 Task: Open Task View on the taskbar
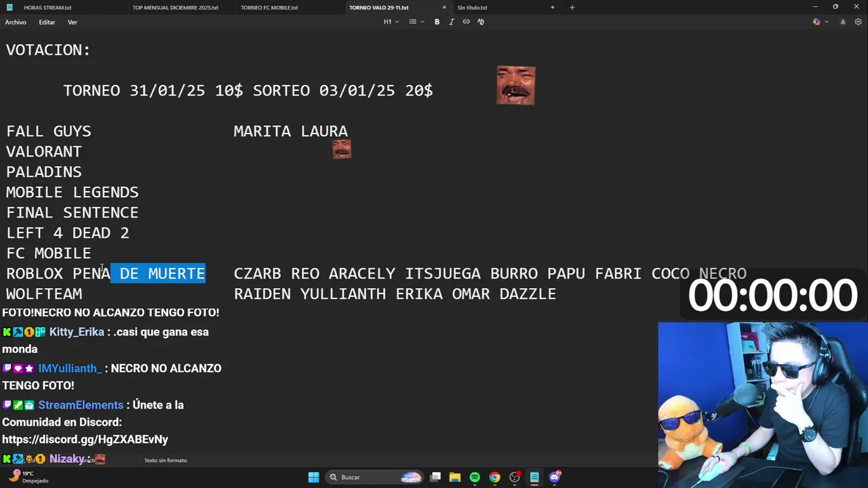(435, 477)
